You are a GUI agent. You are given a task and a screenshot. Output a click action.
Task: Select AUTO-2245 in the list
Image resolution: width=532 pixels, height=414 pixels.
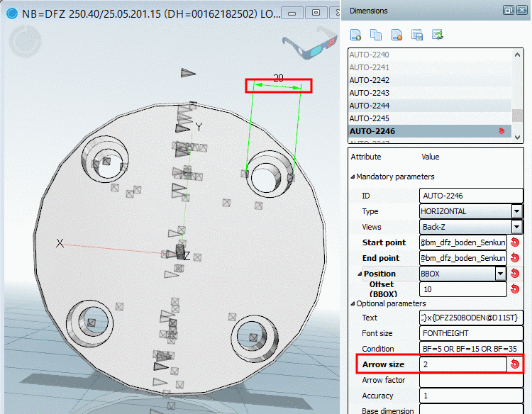(430, 118)
